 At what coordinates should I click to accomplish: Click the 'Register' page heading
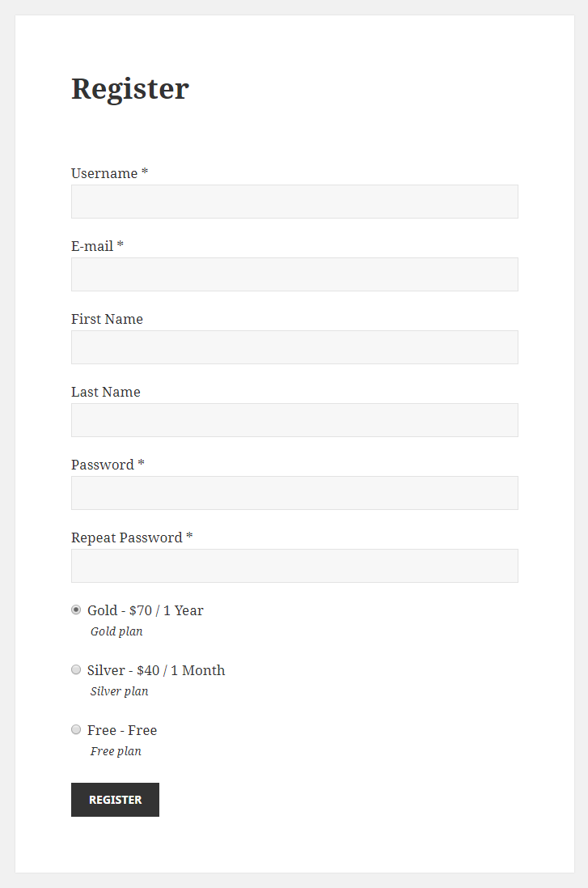point(130,89)
